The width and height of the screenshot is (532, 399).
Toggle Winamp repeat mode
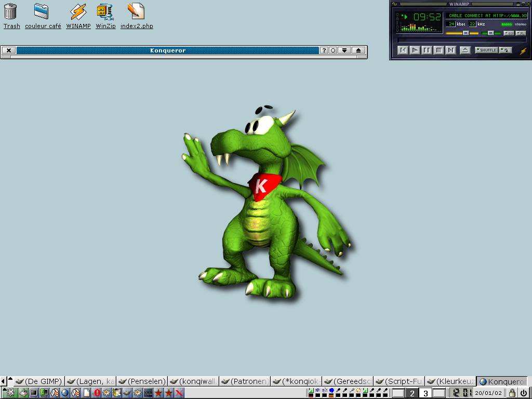point(505,50)
